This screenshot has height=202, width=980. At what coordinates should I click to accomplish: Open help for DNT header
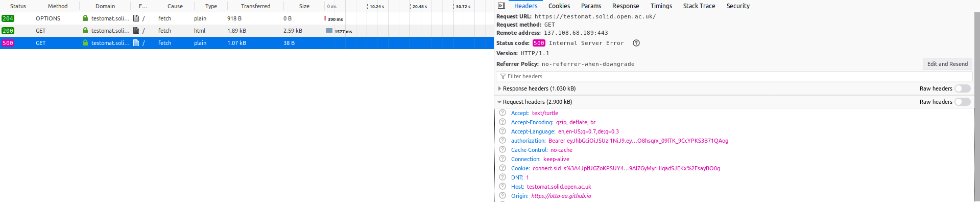pos(503,177)
